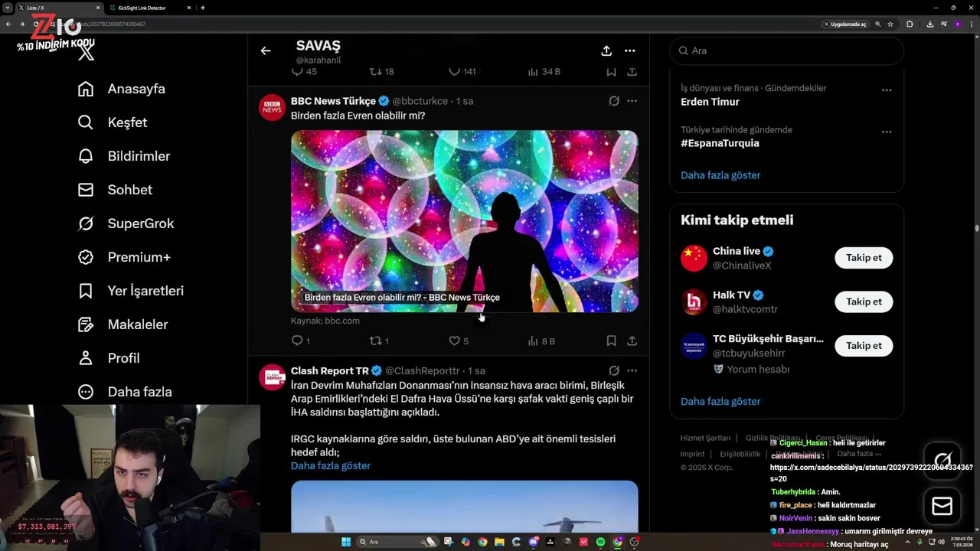The height and width of the screenshot is (551, 980).
Task: Open the floating messages envelope button
Action: tap(942, 507)
